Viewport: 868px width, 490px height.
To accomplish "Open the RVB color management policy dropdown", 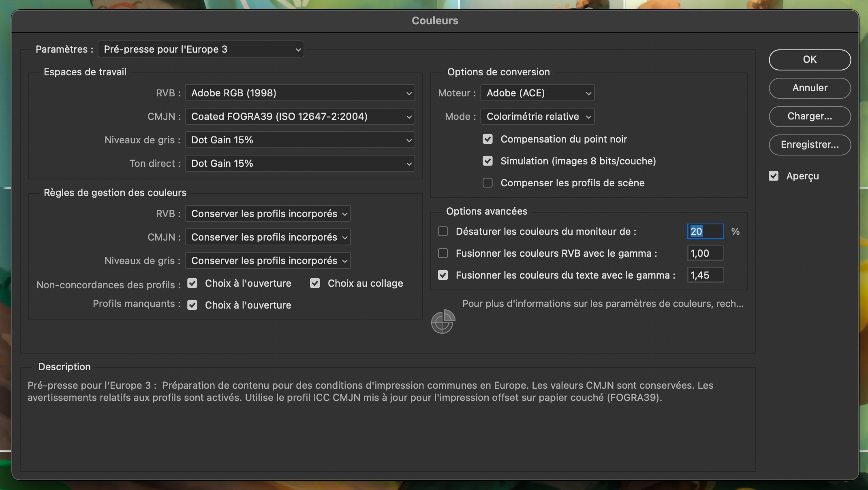I will [x=267, y=213].
